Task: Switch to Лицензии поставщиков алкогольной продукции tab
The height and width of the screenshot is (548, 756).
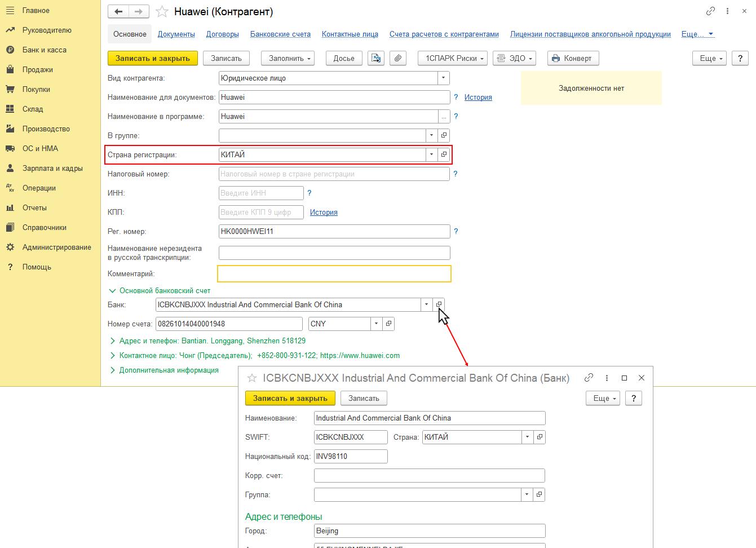Action: tap(590, 34)
